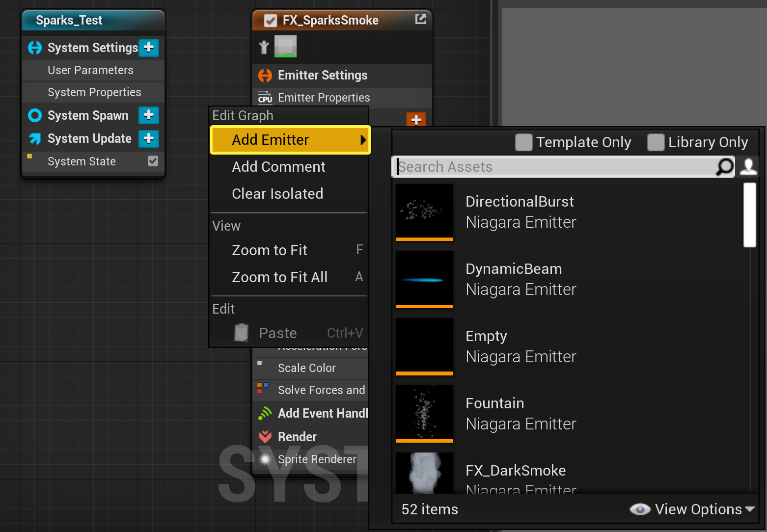767x532 pixels.
Task: Enable the Template Only checkbox
Action: tap(524, 142)
